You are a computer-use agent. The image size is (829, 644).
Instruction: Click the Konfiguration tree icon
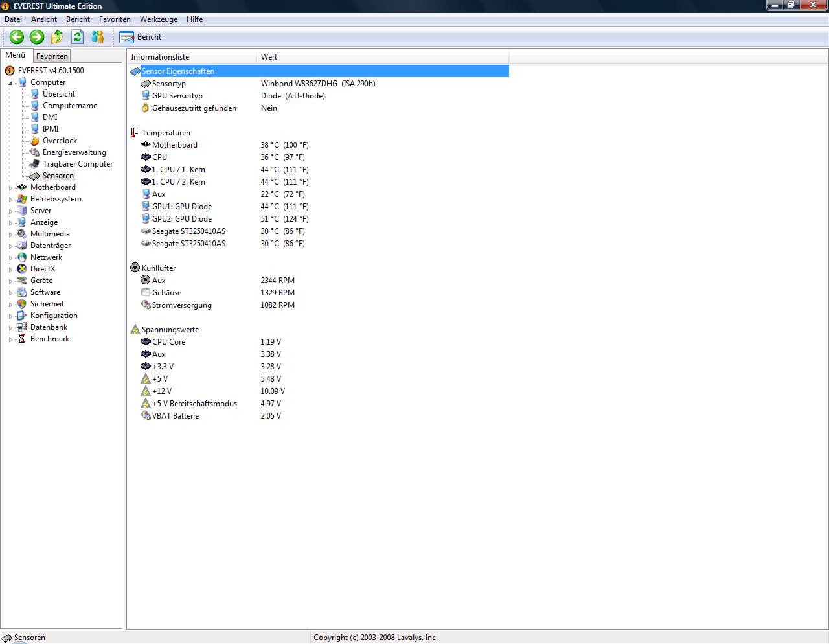(22, 316)
